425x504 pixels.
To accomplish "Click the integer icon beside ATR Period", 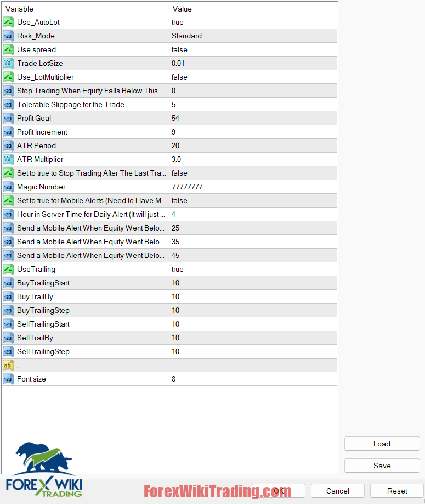I will [x=8, y=145].
